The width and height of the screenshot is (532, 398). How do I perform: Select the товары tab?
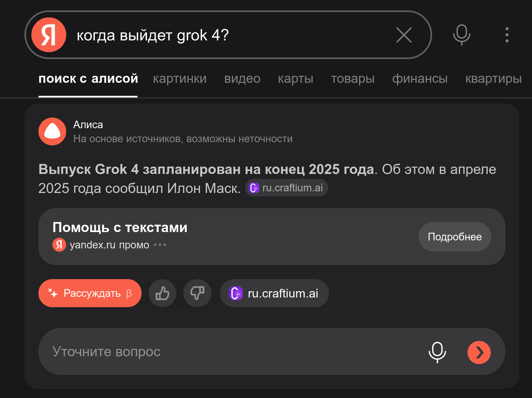[x=353, y=79]
